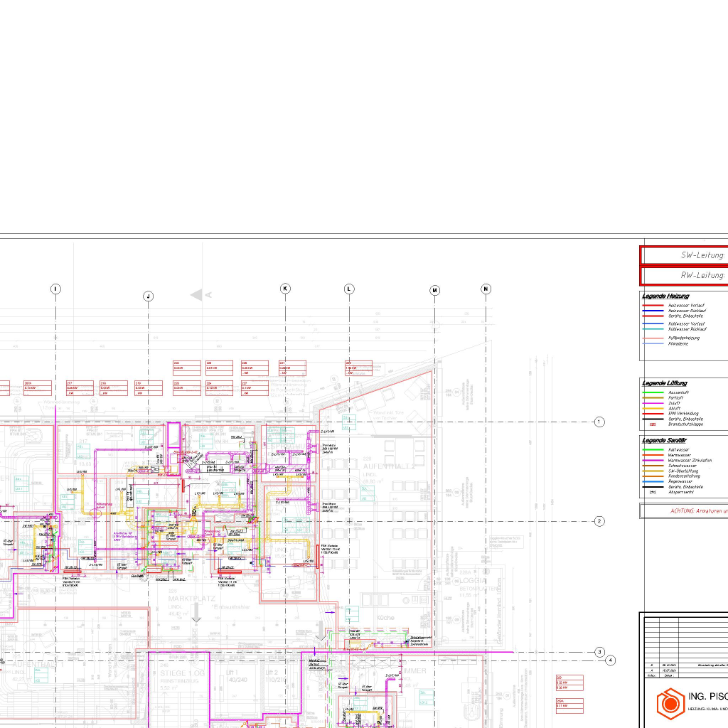Select row axis marker 1

[x=599, y=422]
